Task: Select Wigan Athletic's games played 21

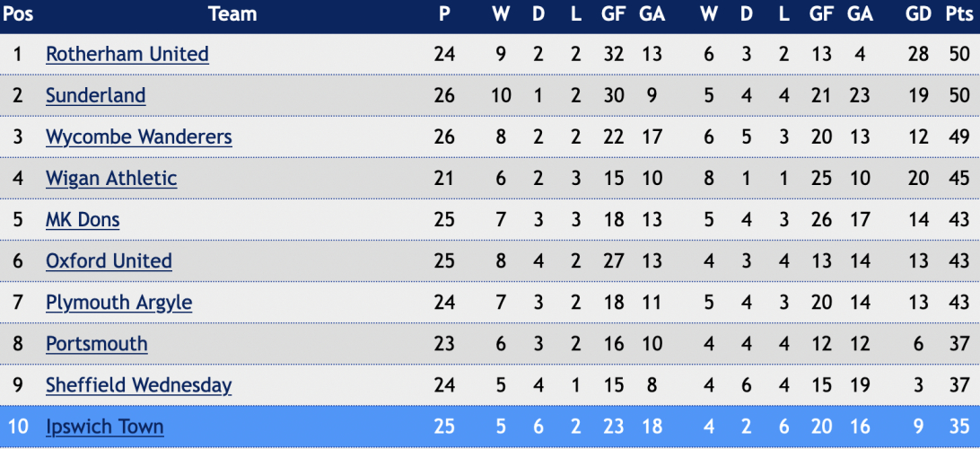Action: click(x=444, y=179)
